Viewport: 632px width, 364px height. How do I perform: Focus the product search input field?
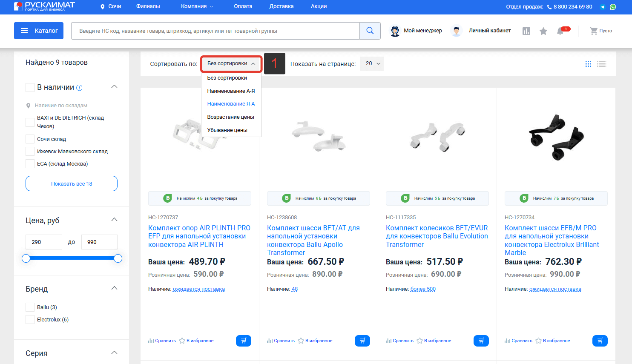pos(215,31)
